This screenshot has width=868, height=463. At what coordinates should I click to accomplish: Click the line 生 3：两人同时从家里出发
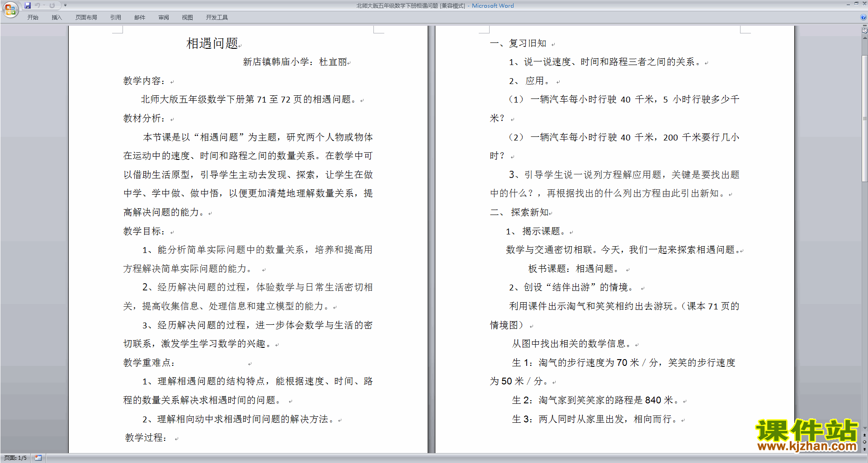click(594, 419)
